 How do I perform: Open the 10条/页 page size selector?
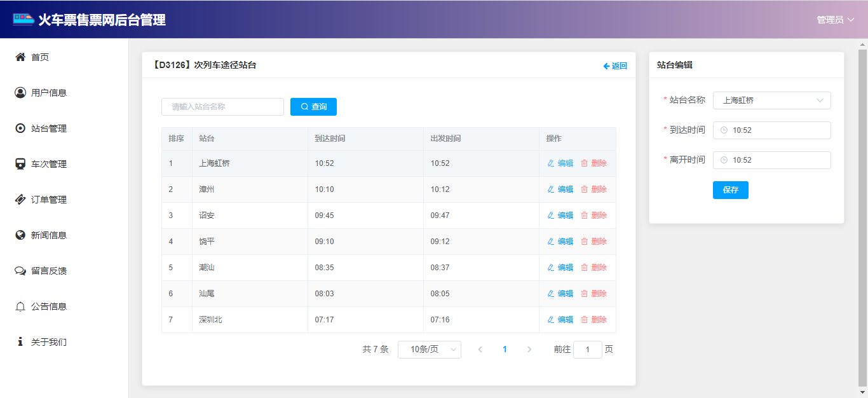[x=429, y=350]
